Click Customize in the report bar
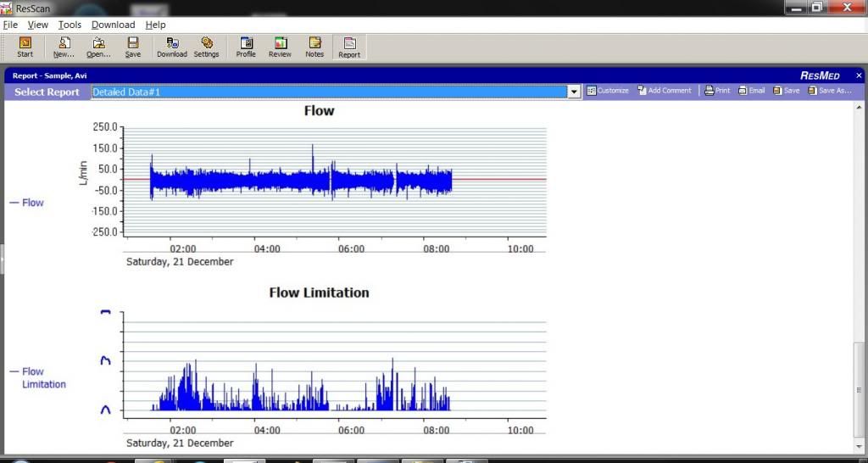 click(607, 90)
